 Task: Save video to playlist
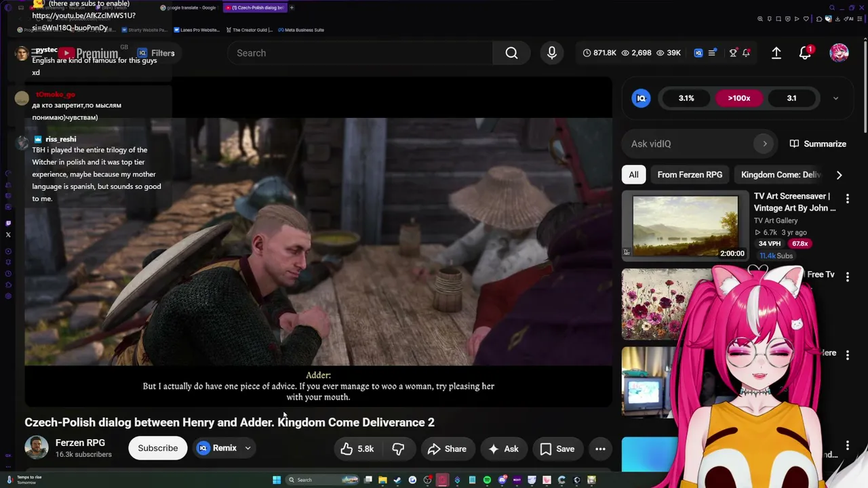[x=557, y=449]
